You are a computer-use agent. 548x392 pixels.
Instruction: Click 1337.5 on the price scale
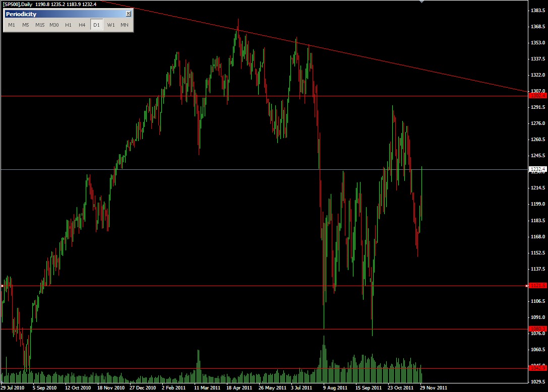538,58
